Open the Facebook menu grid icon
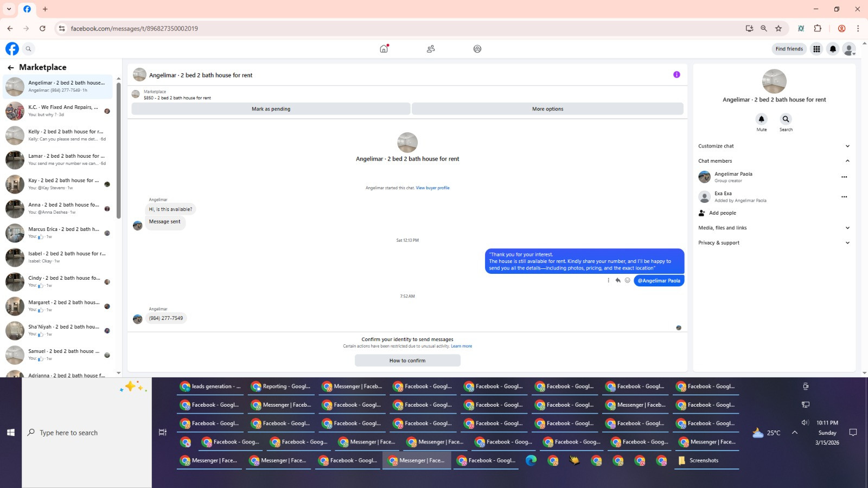 [x=816, y=49]
